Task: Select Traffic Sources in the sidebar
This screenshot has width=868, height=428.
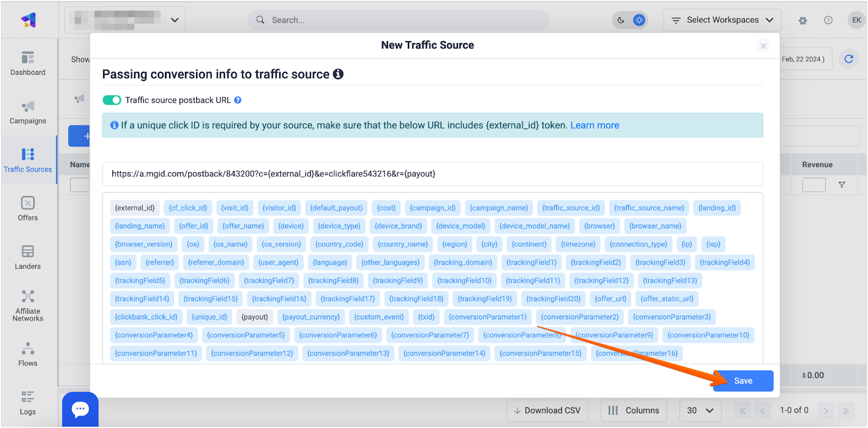Action: click(x=28, y=160)
